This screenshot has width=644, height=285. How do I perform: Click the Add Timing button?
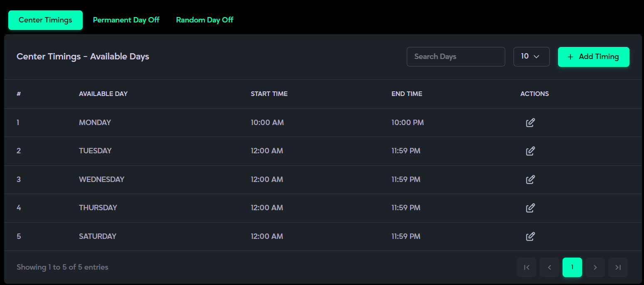click(x=593, y=57)
